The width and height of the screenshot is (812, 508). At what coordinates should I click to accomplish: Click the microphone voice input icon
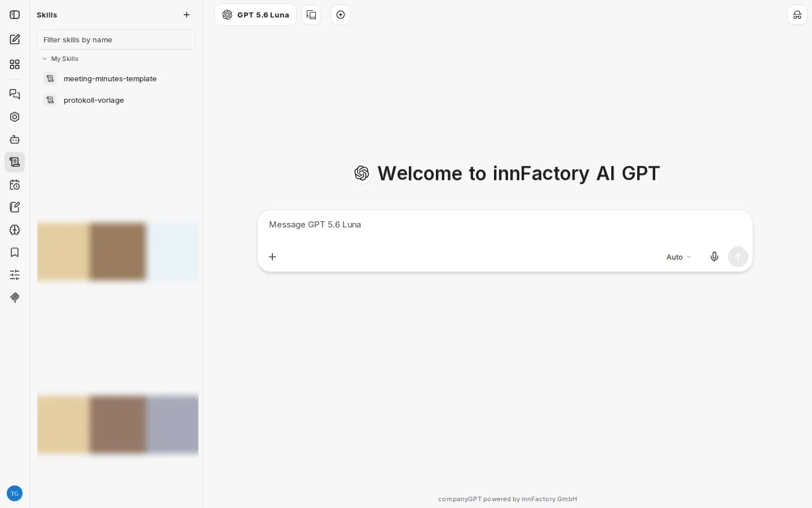coord(714,257)
